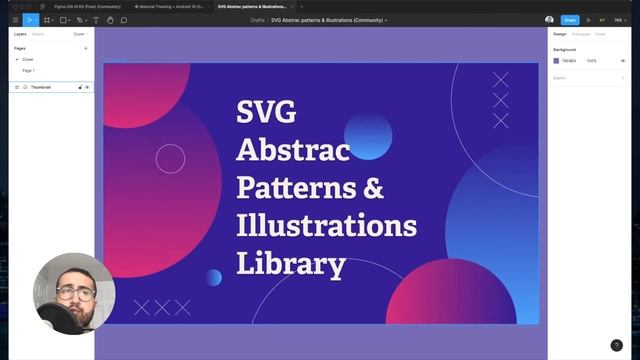This screenshot has width=640, height=360.
Task: Toggle lock on the Thumbnail layer
Action: pyautogui.click(x=80, y=87)
